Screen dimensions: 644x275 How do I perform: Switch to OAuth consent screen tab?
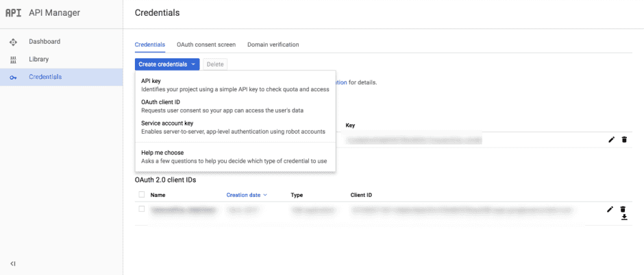pos(206,45)
